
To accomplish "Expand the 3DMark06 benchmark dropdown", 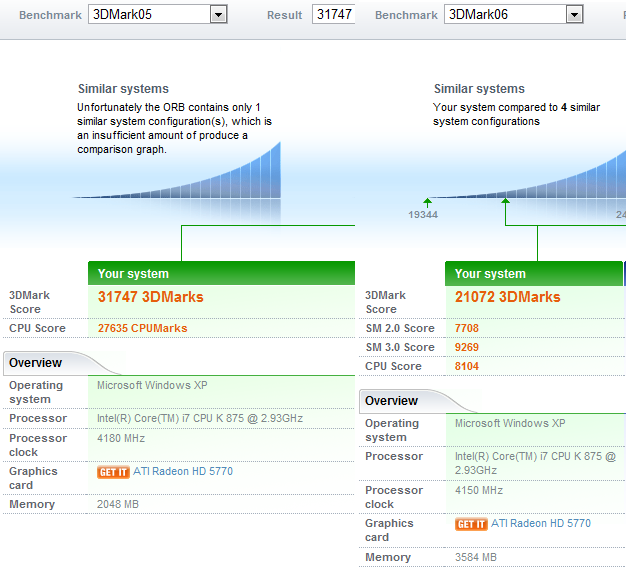I will coord(574,14).
